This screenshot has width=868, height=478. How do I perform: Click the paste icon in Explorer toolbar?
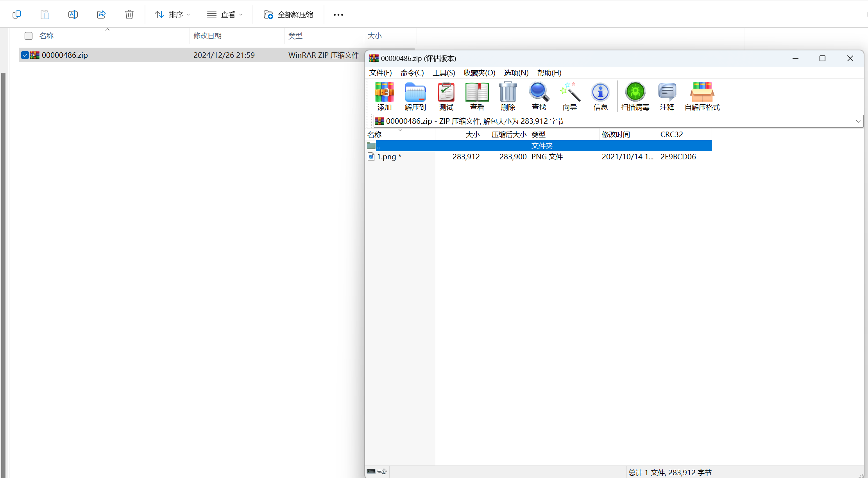click(x=45, y=14)
